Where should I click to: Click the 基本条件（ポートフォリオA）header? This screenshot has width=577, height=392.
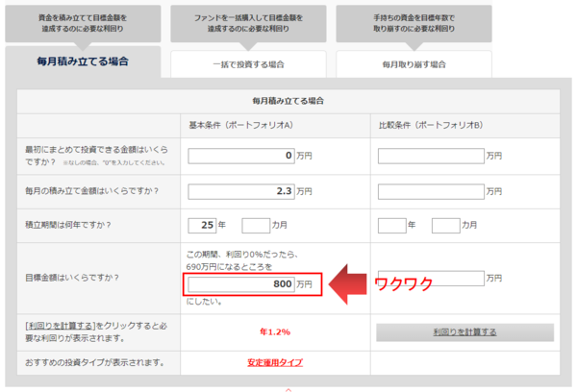(x=241, y=126)
